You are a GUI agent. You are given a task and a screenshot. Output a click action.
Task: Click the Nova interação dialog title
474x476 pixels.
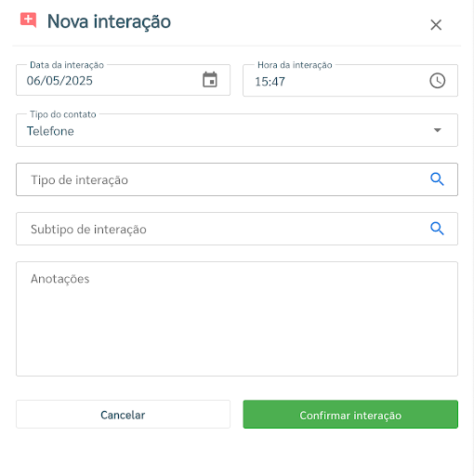(109, 21)
